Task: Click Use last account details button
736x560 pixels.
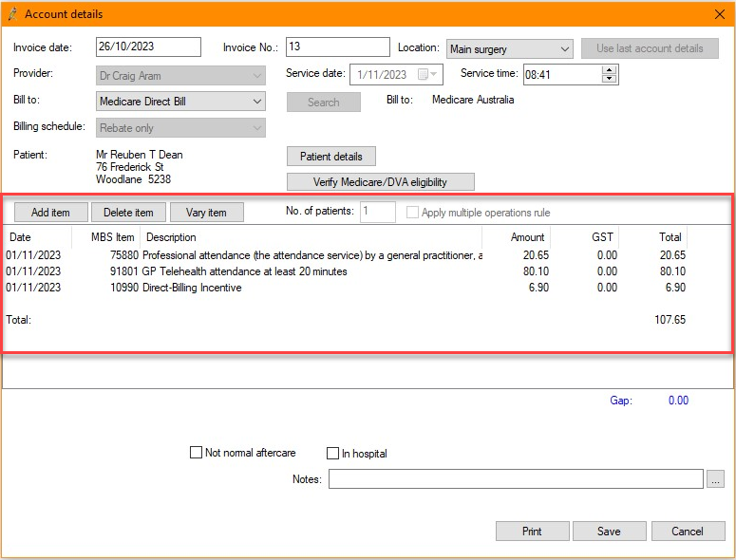Action: click(650, 48)
